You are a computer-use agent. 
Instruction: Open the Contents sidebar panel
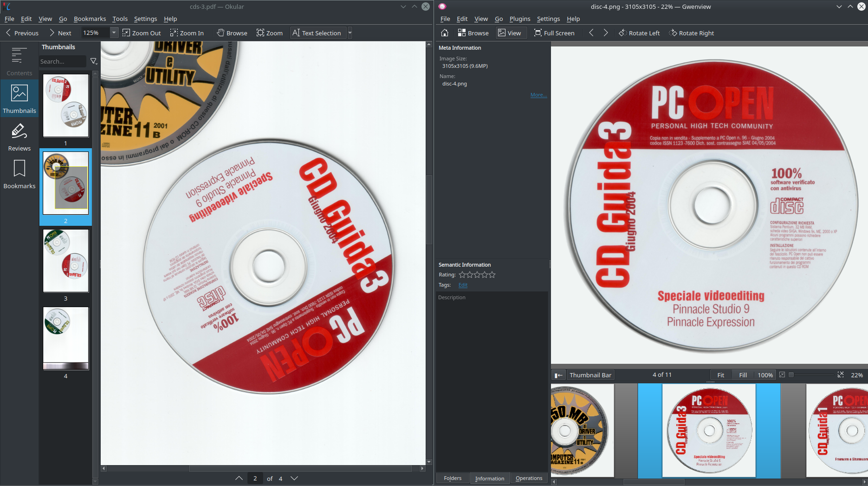(x=19, y=61)
